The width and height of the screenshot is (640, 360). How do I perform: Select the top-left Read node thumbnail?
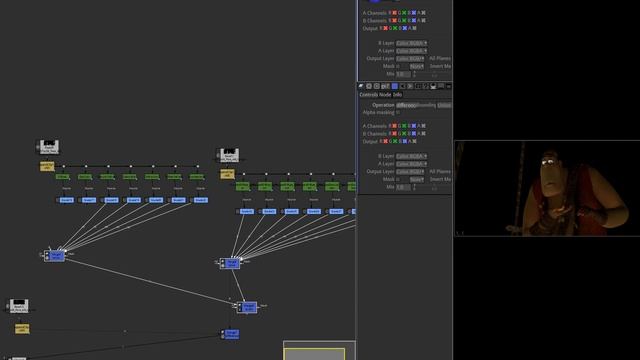[49, 147]
